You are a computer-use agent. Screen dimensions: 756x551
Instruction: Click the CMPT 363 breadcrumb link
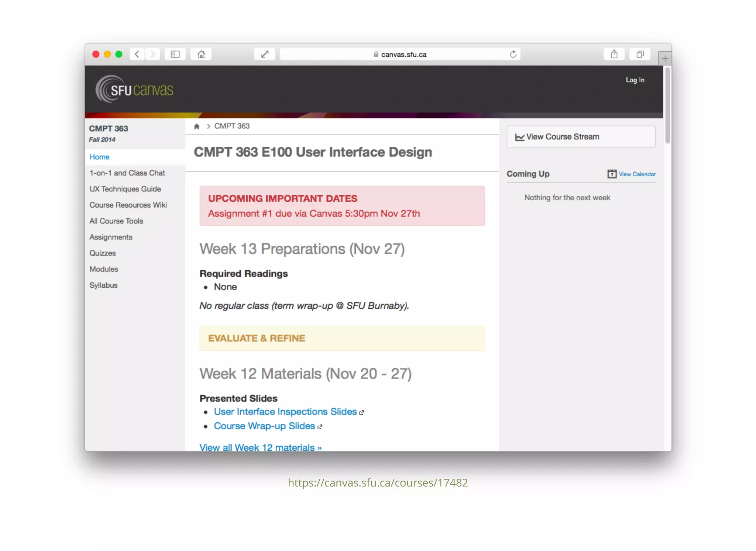tap(232, 126)
